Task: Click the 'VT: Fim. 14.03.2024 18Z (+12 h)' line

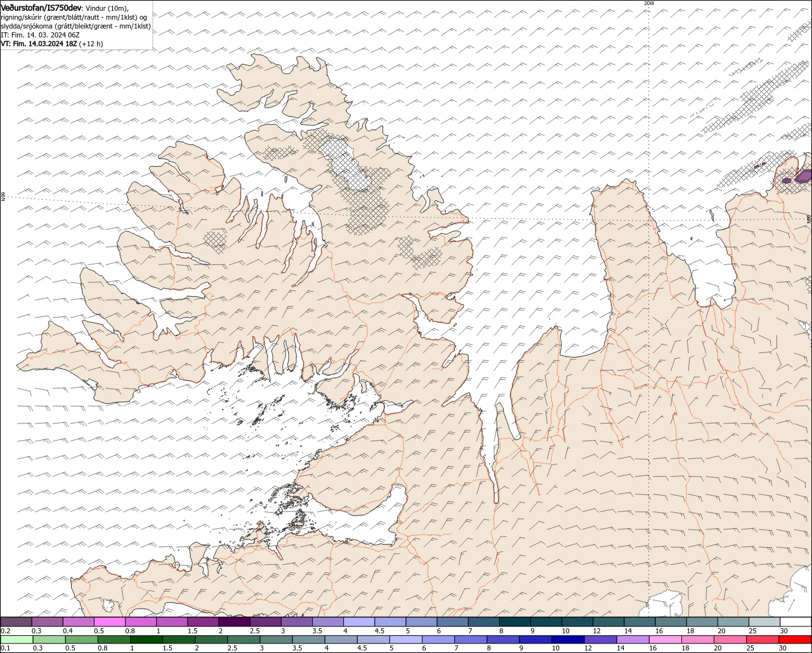Action: [52, 44]
